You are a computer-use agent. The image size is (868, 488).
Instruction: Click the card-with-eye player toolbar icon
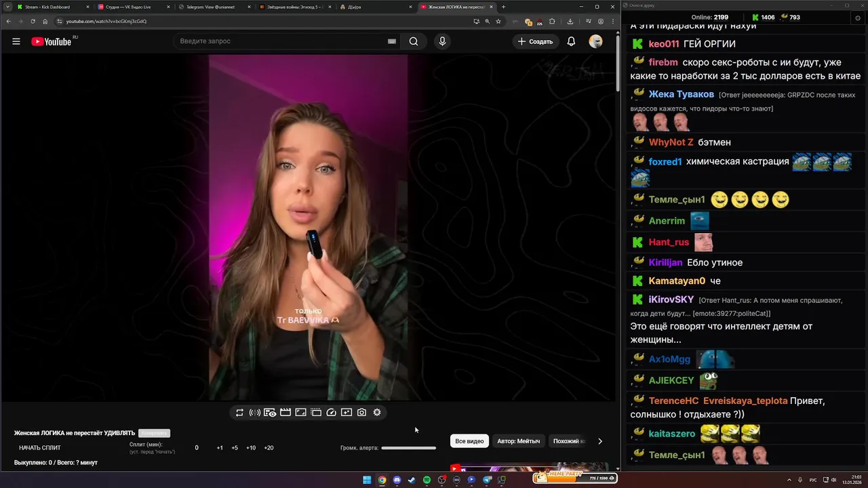coord(270,412)
